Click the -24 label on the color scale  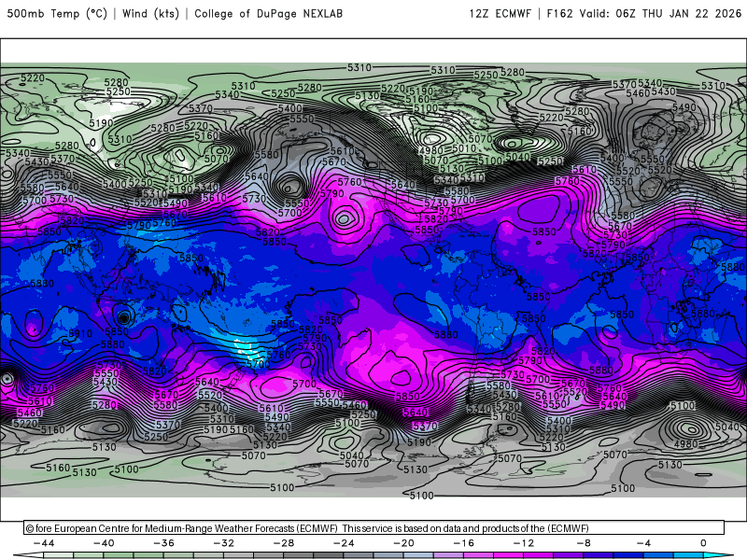344,543
